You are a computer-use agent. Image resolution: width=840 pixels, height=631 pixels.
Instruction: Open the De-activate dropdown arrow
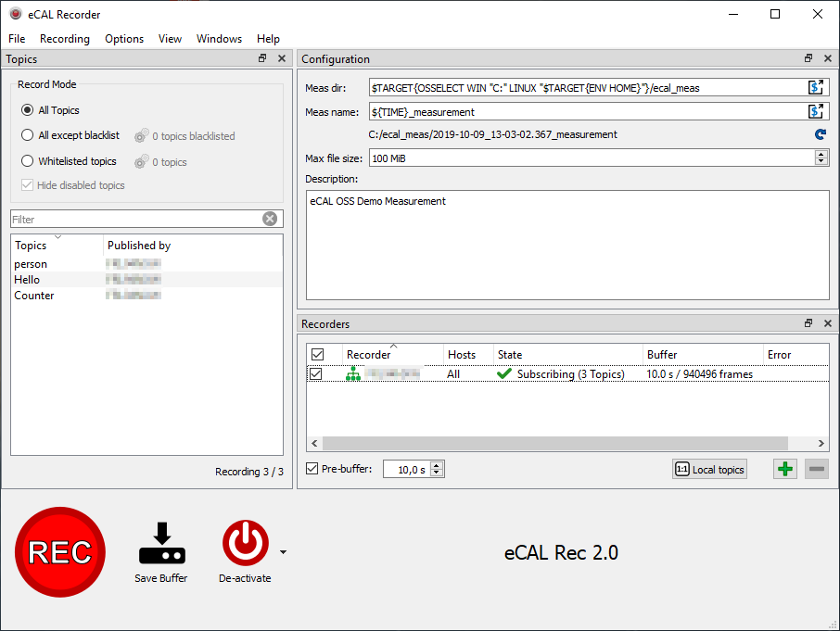(x=283, y=552)
